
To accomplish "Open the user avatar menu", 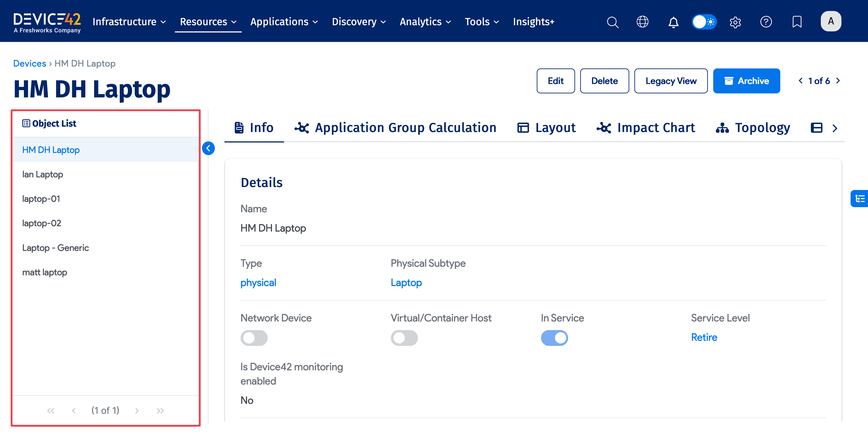I will 831,21.
